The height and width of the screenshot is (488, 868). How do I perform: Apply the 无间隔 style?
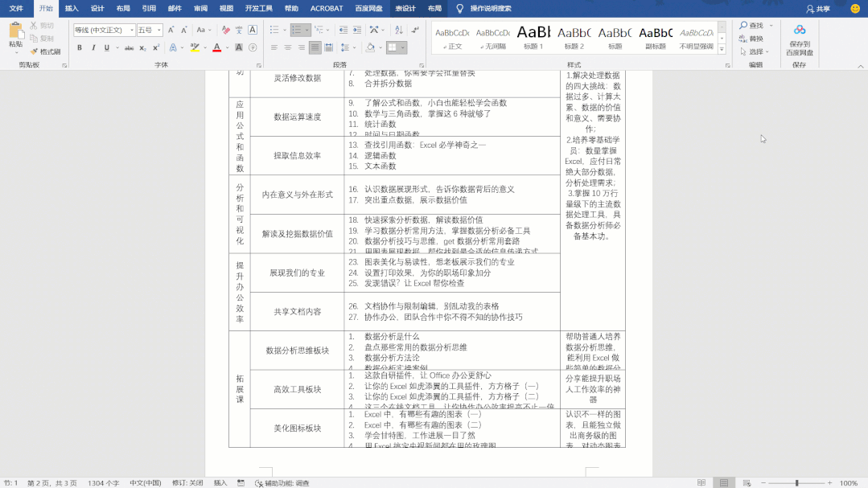click(x=492, y=37)
